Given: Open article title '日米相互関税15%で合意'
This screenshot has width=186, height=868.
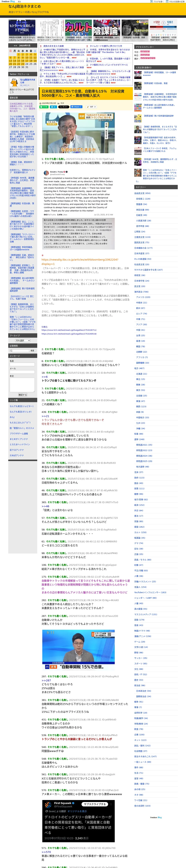Looking at the screenshot, I should 83,93.
